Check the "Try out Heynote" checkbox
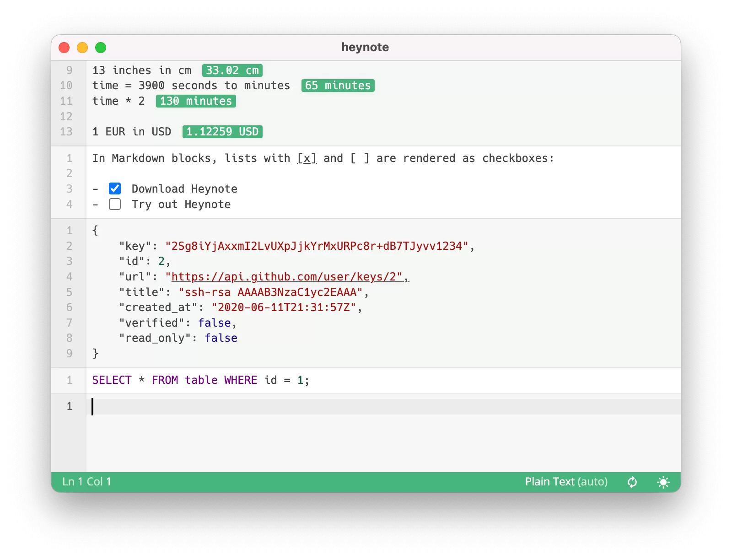The width and height of the screenshot is (732, 560). 114,205
